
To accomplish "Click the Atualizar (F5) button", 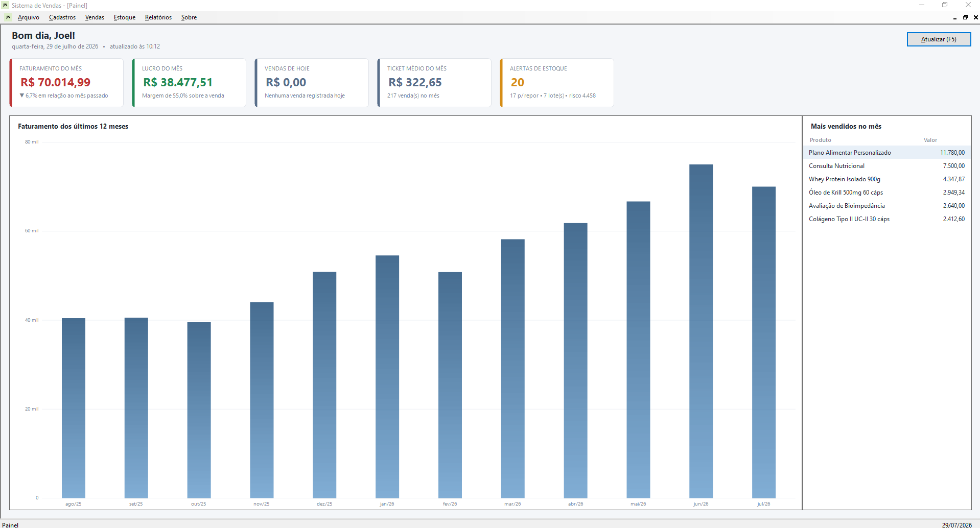I will (939, 39).
